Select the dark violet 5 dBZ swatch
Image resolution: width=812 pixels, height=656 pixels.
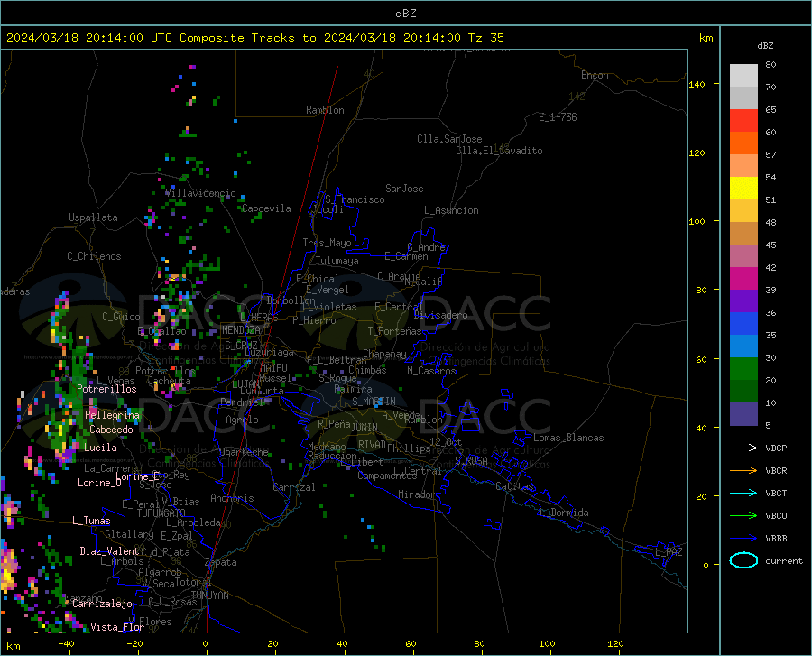pos(743,414)
